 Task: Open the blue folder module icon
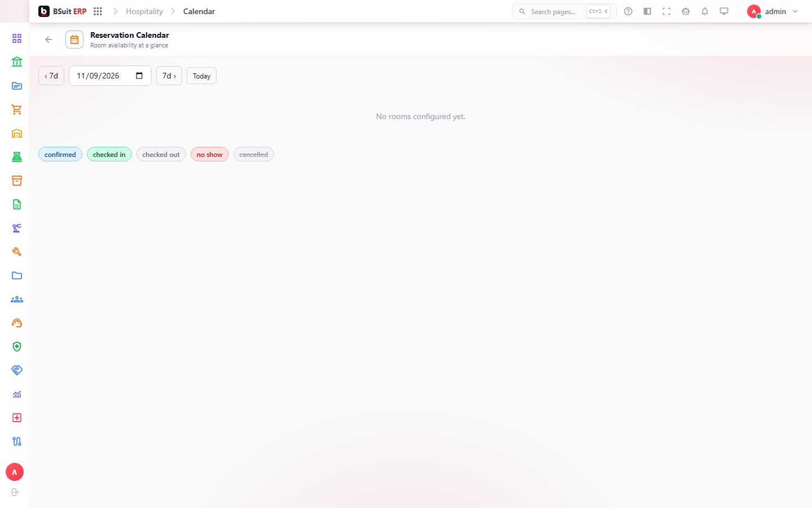point(17,275)
